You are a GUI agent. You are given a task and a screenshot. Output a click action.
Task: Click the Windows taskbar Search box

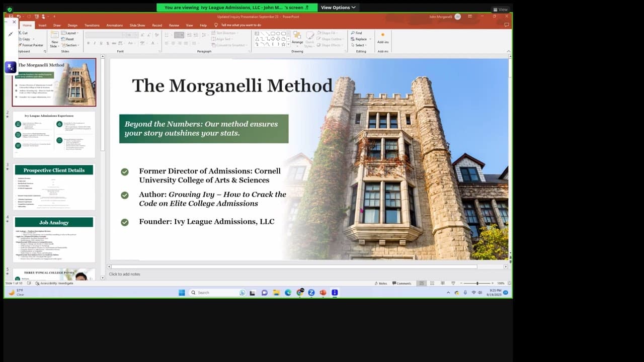(217, 293)
